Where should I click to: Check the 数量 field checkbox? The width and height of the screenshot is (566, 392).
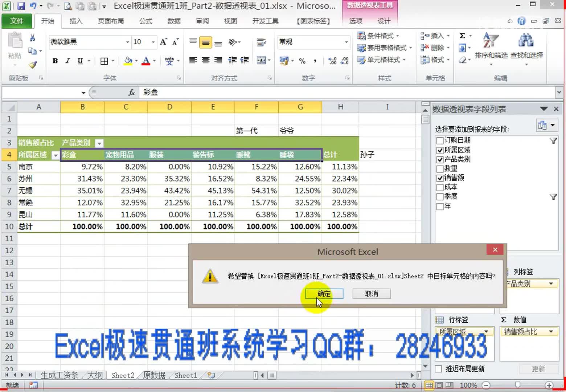(440, 169)
